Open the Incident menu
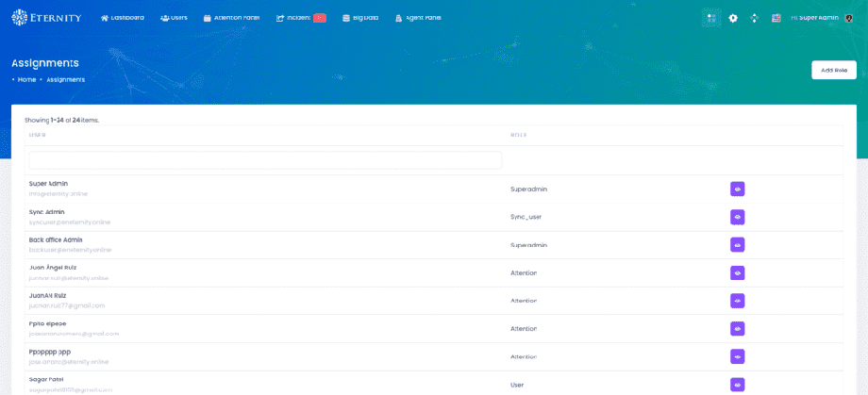 click(x=300, y=18)
